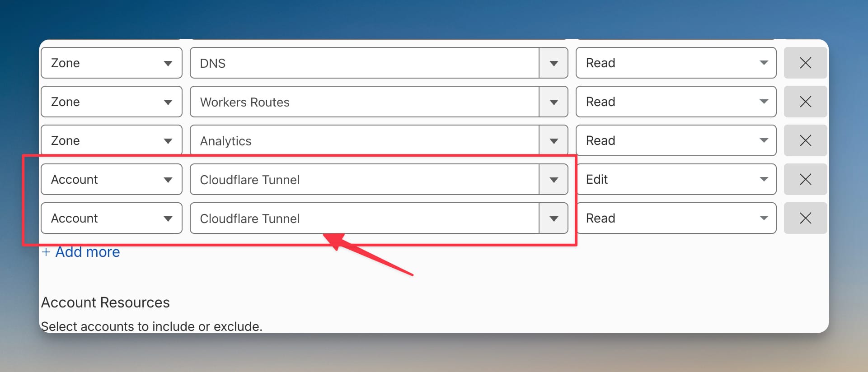This screenshot has width=868, height=372.
Task: Click the text 'Select accounts to include or exclude.'
Action: pyautogui.click(x=152, y=326)
